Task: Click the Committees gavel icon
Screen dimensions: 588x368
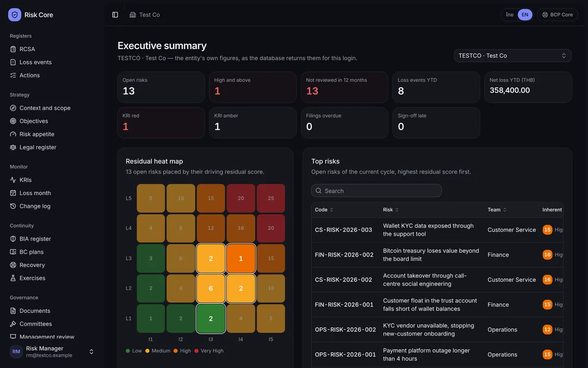Action: 13,324
